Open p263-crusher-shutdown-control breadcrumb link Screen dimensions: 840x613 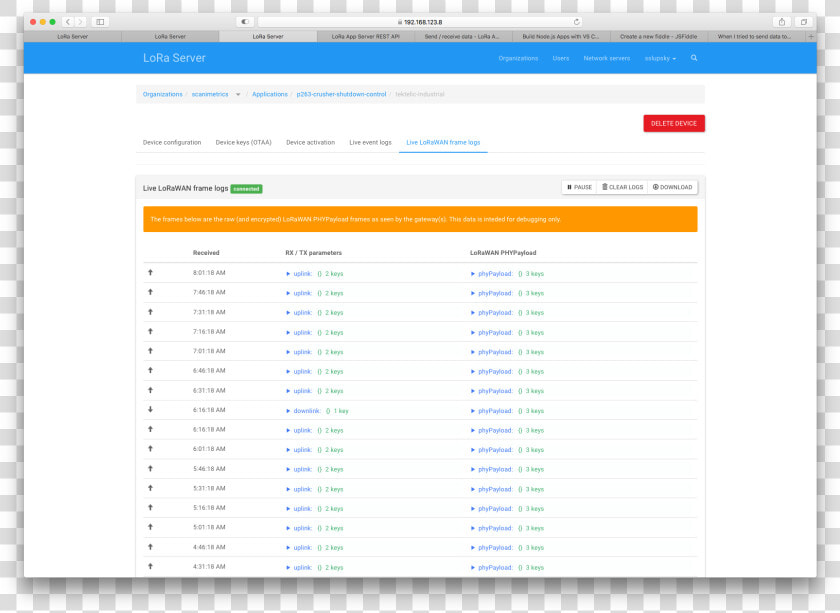click(x=341, y=94)
